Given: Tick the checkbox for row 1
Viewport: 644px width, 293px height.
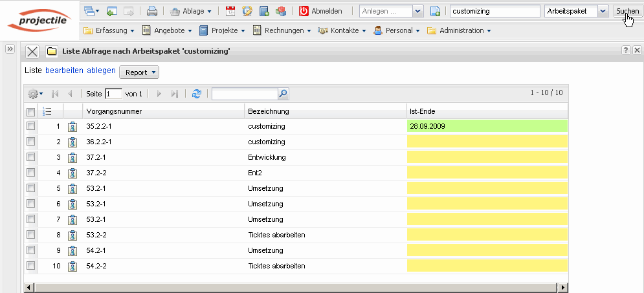Looking at the screenshot, I should coord(30,127).
